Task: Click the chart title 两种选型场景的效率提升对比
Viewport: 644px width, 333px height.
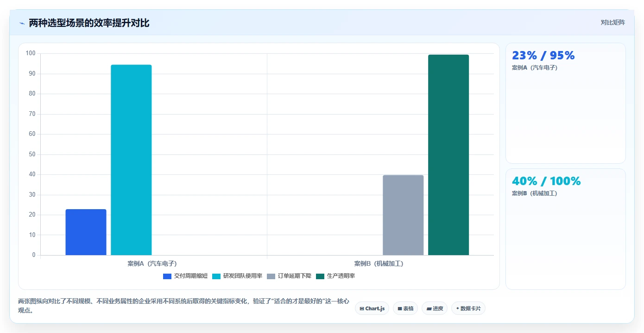Action: [x=89, y=23]
